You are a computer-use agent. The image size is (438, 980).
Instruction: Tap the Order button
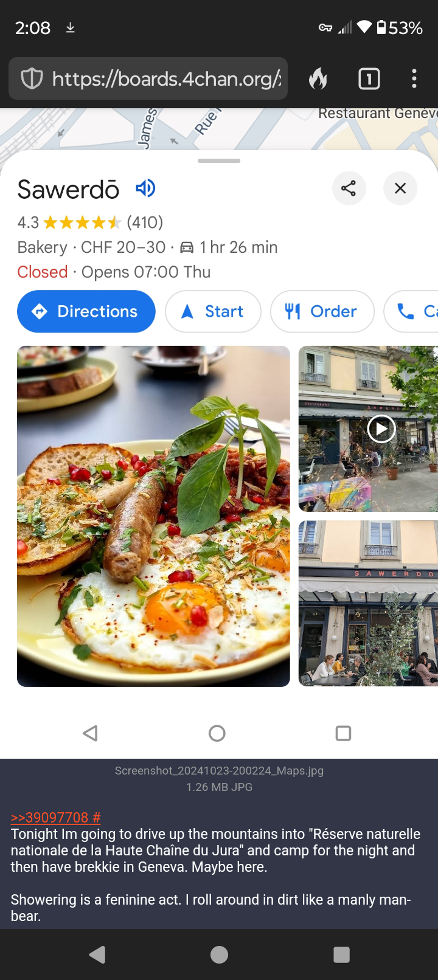[x=322, y=311]
